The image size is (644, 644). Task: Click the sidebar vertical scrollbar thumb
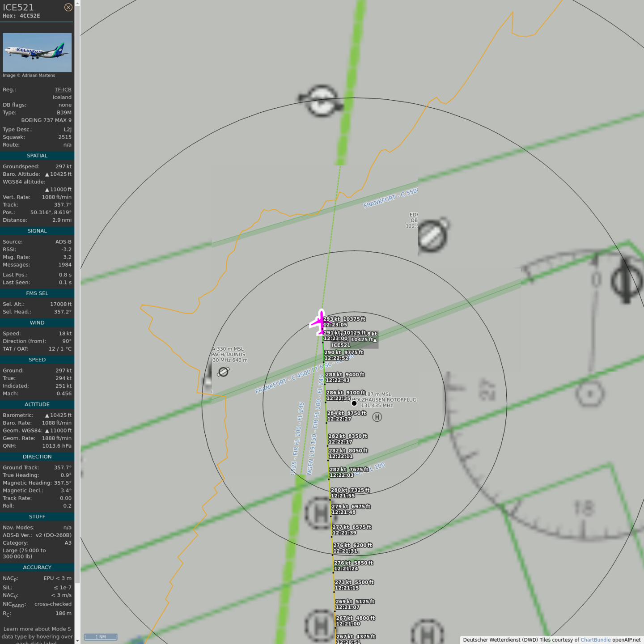(x=77, y=291)
